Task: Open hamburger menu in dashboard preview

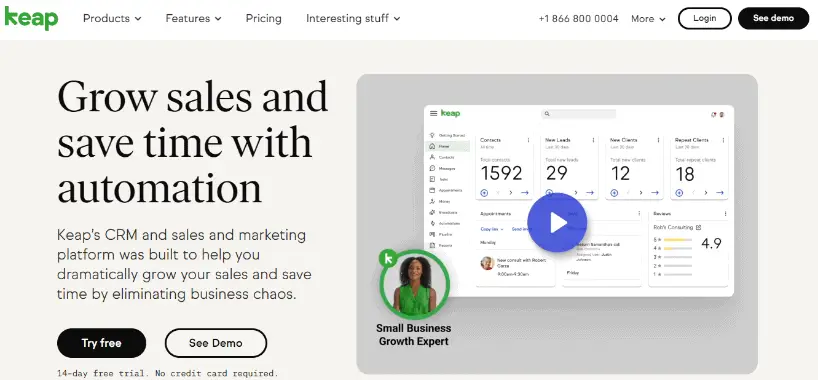Action: [x=434, y=113]
